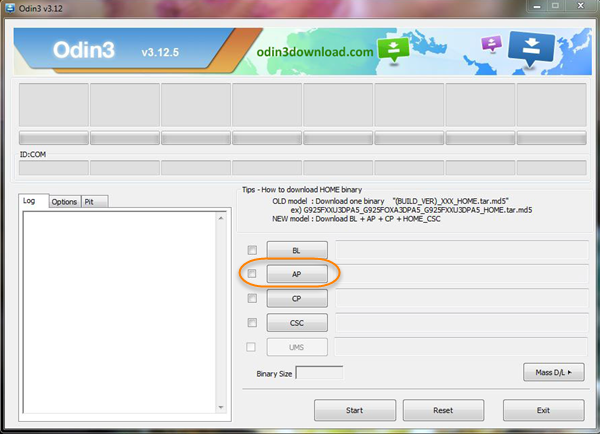Reset the Odin settings

(443, 410)
